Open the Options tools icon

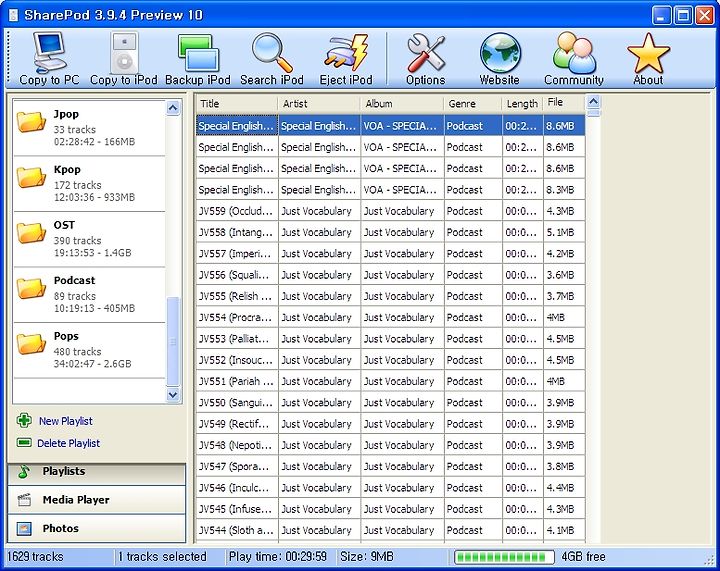click(x=426, y=52)
